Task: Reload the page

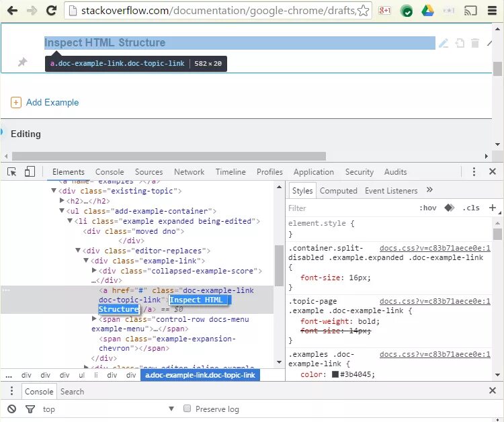Action: click(x=51, y=11)
